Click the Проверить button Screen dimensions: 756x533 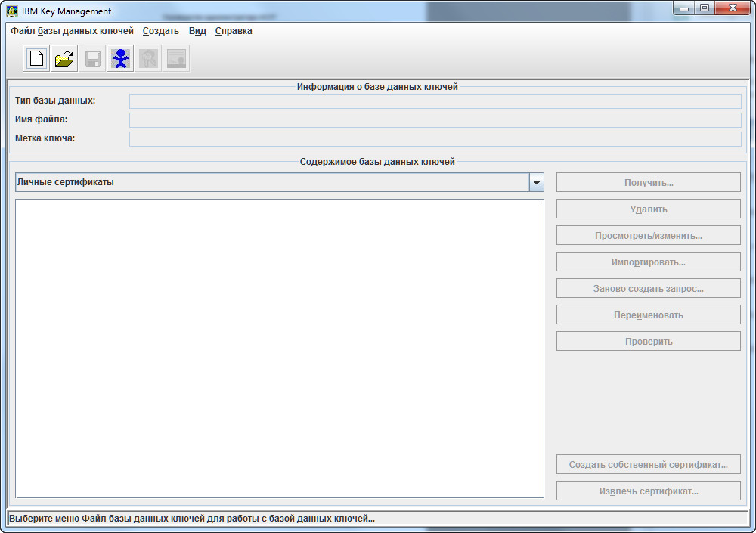(649, 341)
